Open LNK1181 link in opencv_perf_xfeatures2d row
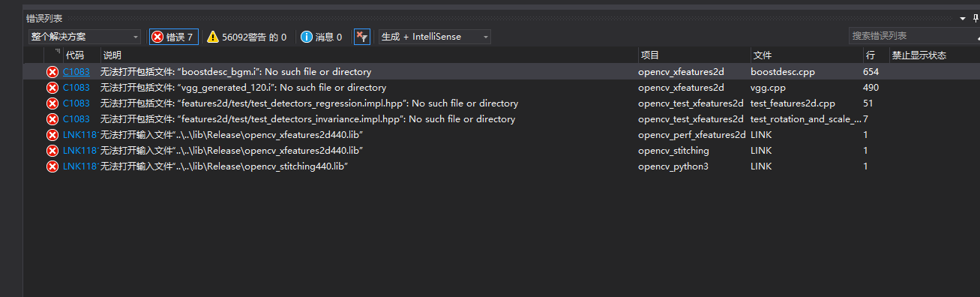The width and height of the screenshot is (980, 297). tap(80, 135)
